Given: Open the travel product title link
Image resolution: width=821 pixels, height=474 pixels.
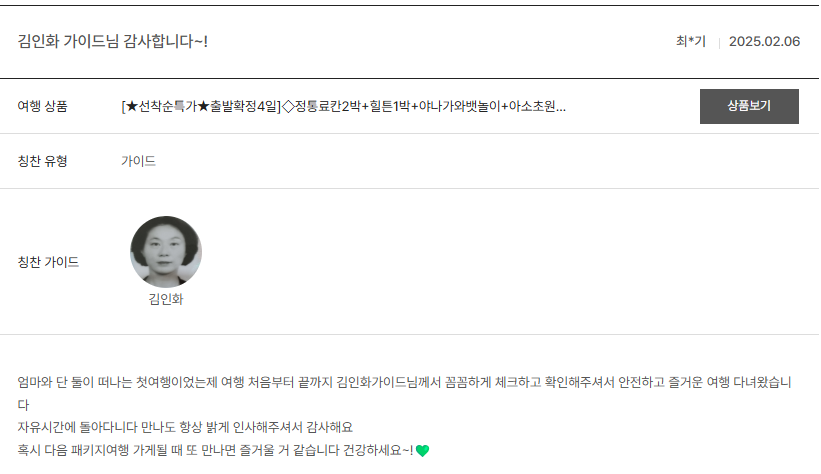Looking at the screenshot, I should click(343, 106).
